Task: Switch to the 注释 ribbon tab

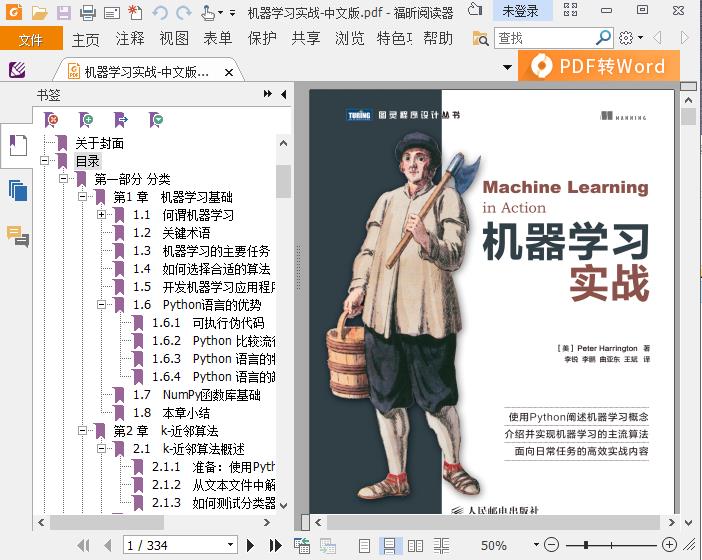Action: coord(130,38)
